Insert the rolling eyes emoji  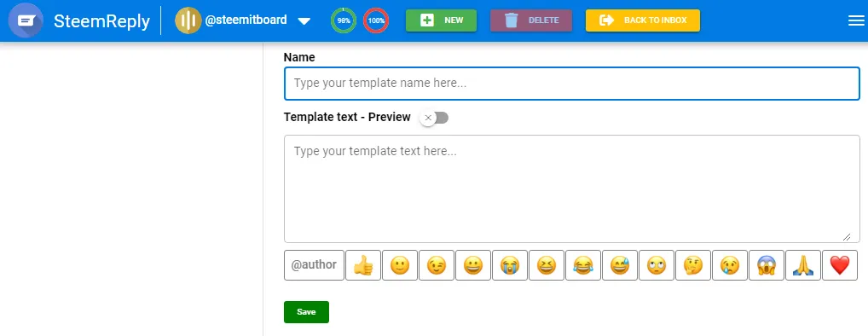click(657, 265)
